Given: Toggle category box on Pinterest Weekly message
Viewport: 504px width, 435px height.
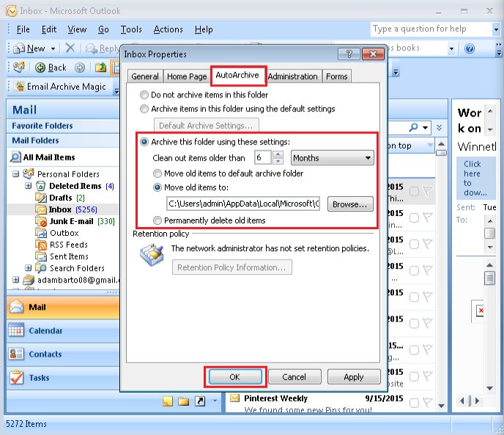Looking at the screenshot, I should (414, 403).
